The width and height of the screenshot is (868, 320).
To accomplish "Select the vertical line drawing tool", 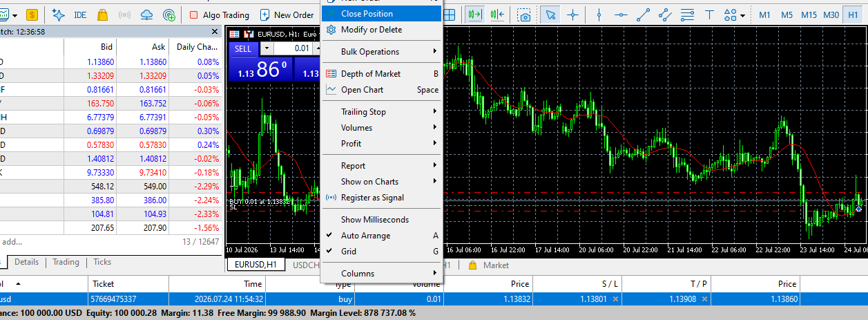I will (x=599, y=15).
